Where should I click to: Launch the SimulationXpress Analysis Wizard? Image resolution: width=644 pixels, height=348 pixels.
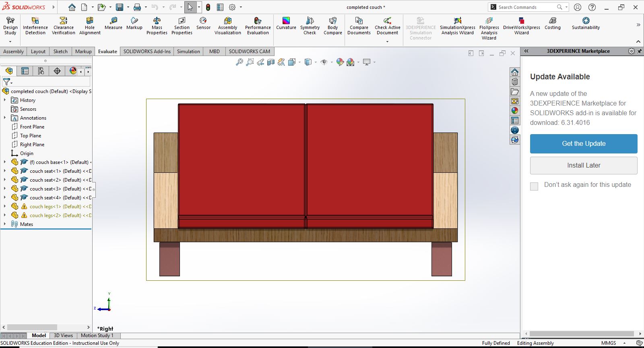point(458,26)
